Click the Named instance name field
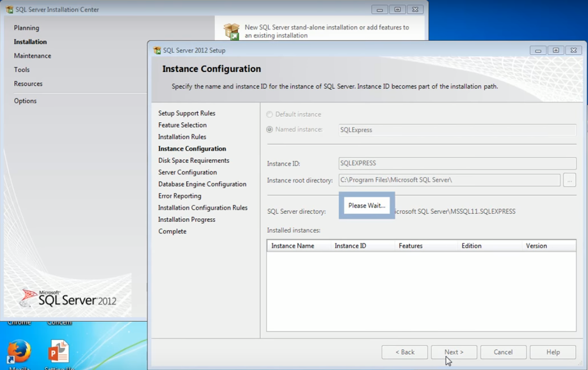This screenshot has width=588, height=370. coord(457,130)
